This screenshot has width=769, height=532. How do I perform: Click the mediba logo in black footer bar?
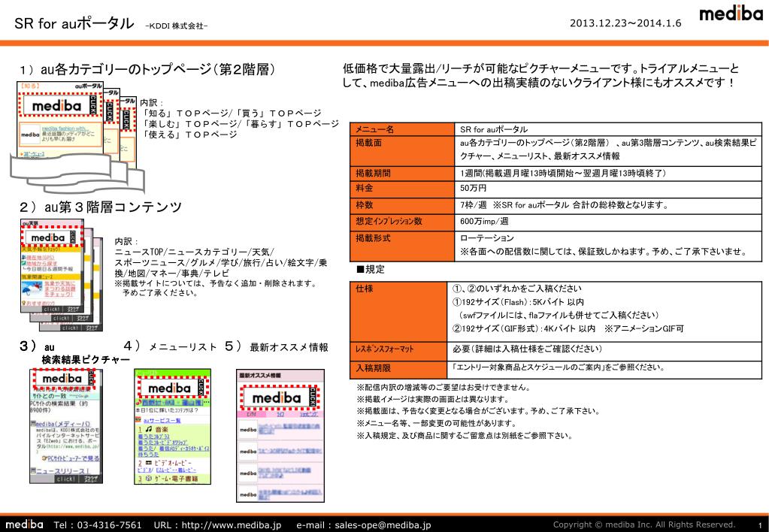click(x=25, y=524)
